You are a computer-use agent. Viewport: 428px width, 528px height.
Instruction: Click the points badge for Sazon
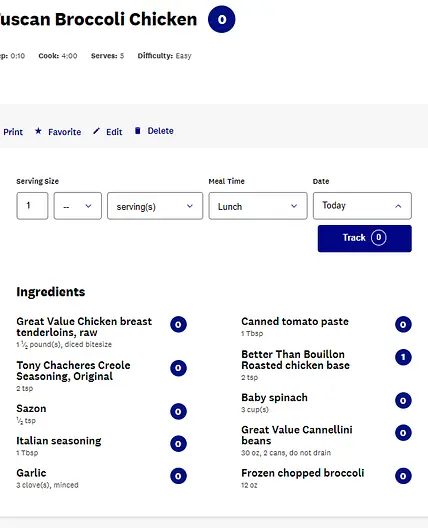point(178,411)
